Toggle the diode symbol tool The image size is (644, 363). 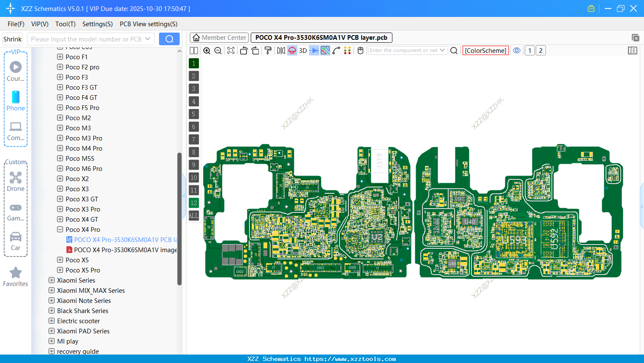[x=314, y=50]
